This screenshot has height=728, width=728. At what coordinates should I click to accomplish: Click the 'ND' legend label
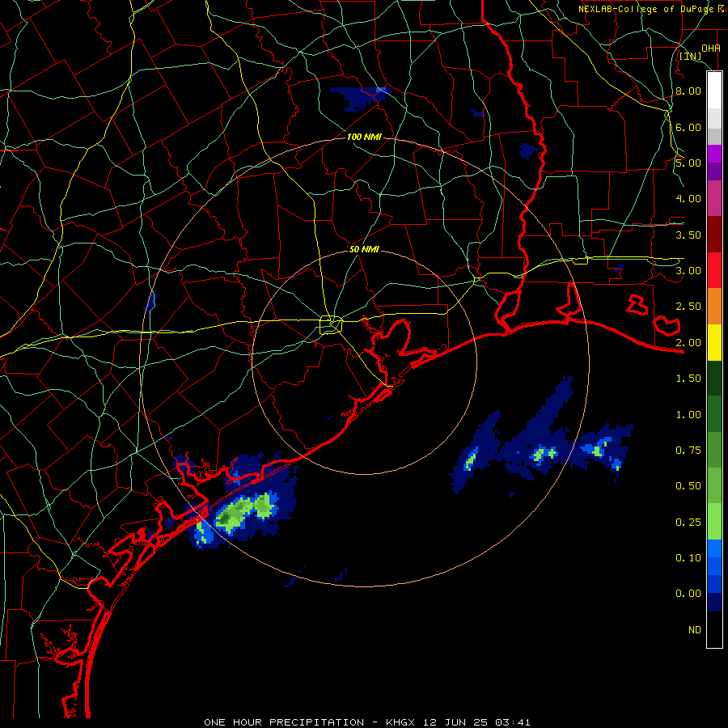coord(695,629)
